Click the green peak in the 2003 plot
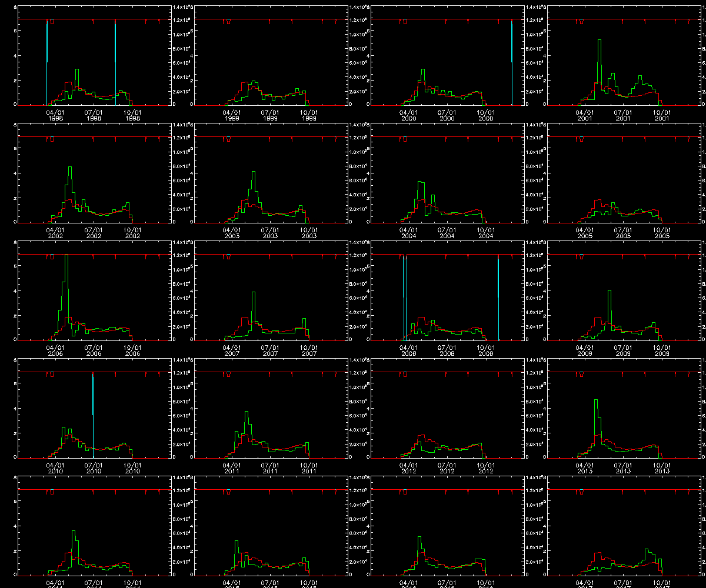Image resolution: width=706 pixels, height=588 pixels. click(253, 172)
